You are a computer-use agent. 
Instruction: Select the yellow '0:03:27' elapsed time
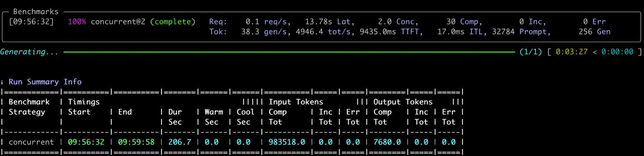(x=572, y=52)
